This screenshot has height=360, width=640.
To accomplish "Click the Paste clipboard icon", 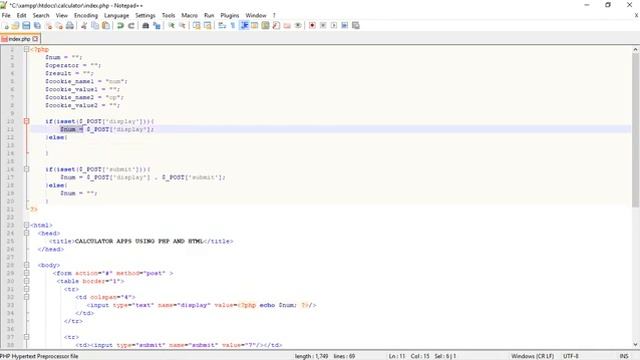I will (x=106, y=26).
